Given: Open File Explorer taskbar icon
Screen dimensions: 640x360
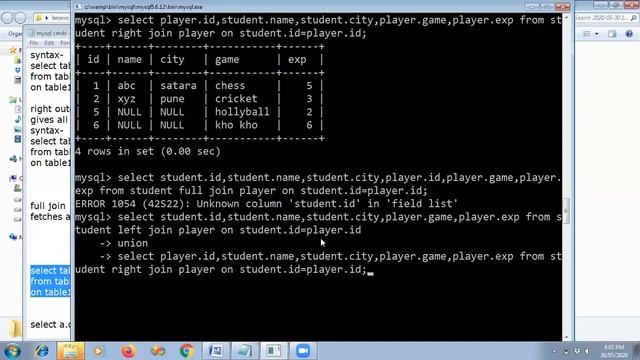Looking at the screenshot, I should pos(71,351).
